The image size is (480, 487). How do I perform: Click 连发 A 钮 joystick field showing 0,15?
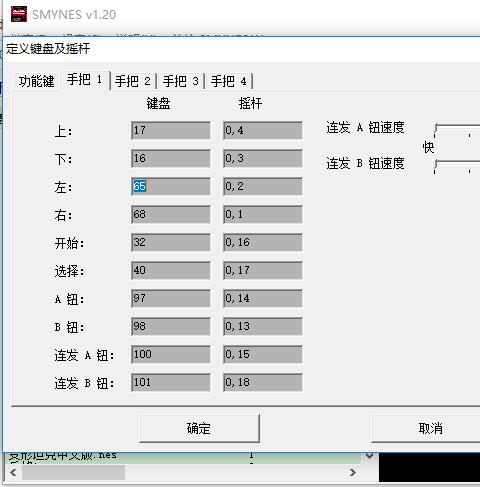[263, 354]
